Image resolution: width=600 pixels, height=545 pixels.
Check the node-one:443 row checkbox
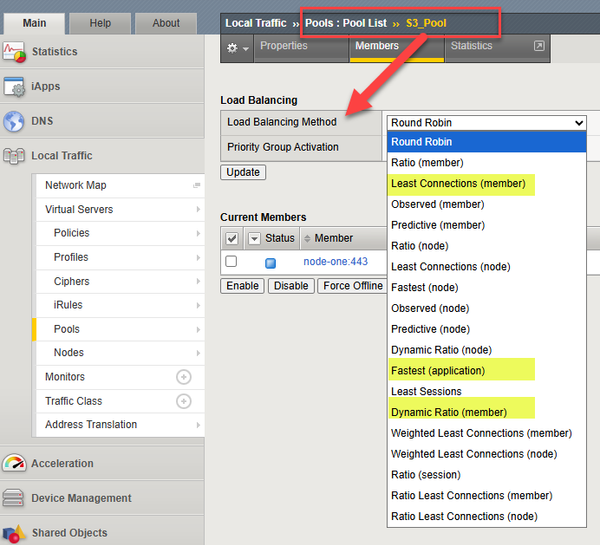coord(231,261)
